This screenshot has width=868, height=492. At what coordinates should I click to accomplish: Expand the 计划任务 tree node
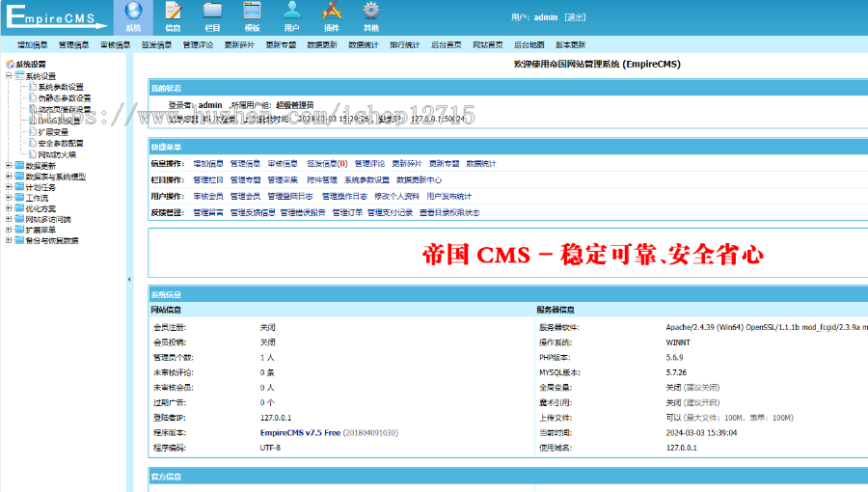pos(9,187)
